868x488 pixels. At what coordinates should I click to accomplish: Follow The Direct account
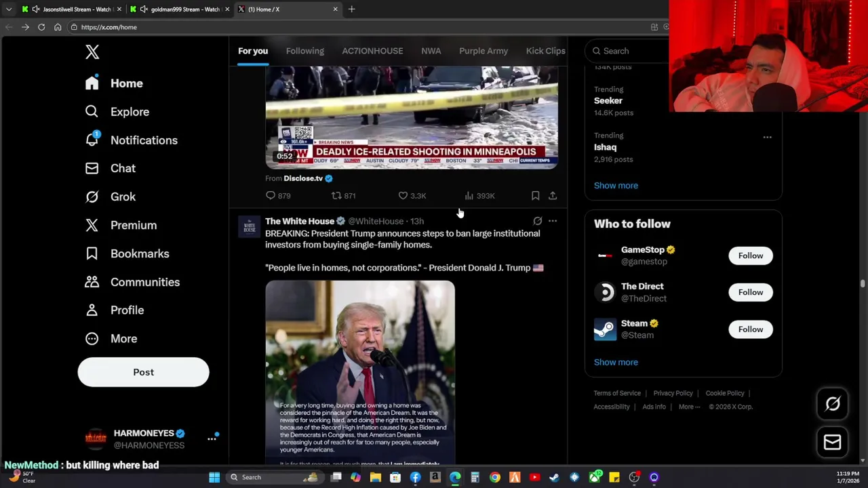(x=751, y=292)
